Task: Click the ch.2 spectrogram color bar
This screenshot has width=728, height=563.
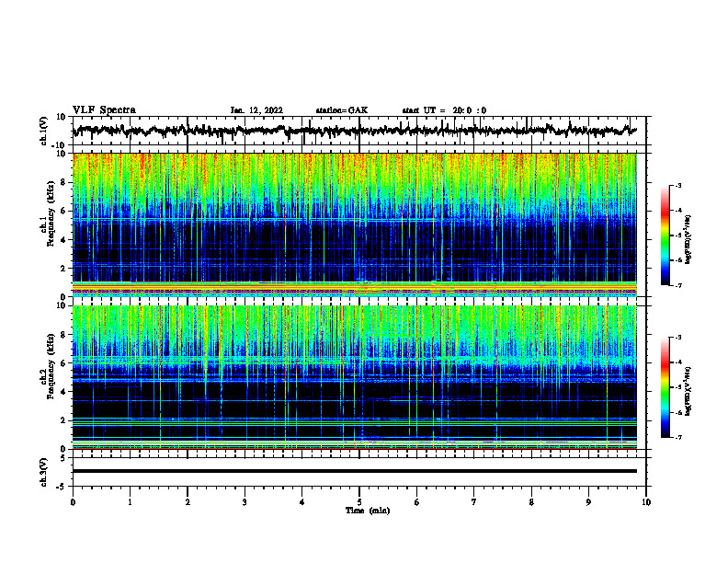Action: [x=665, y=387]
